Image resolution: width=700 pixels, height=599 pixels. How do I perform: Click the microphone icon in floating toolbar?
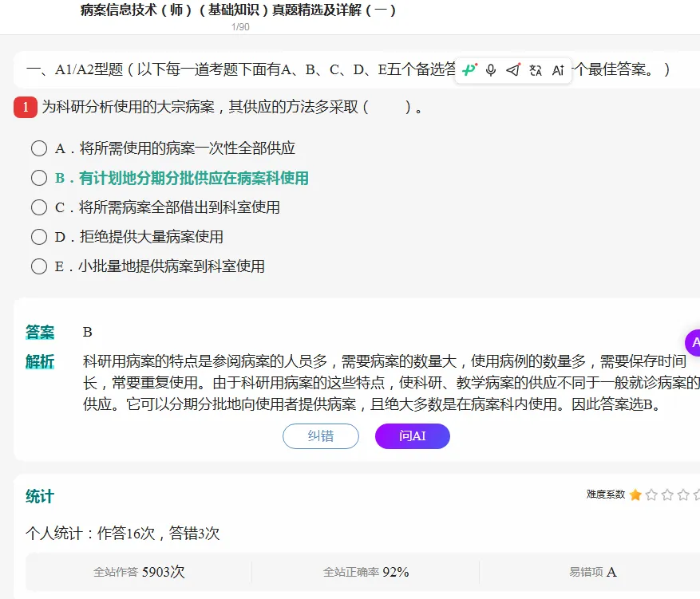(x=491, y=70)
